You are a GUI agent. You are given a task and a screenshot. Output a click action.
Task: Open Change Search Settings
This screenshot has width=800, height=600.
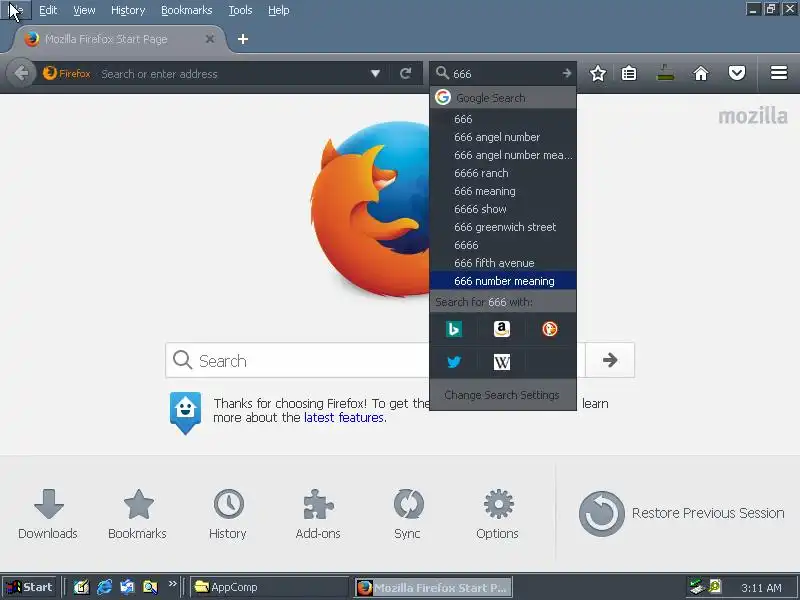click(x=503, y=395)
